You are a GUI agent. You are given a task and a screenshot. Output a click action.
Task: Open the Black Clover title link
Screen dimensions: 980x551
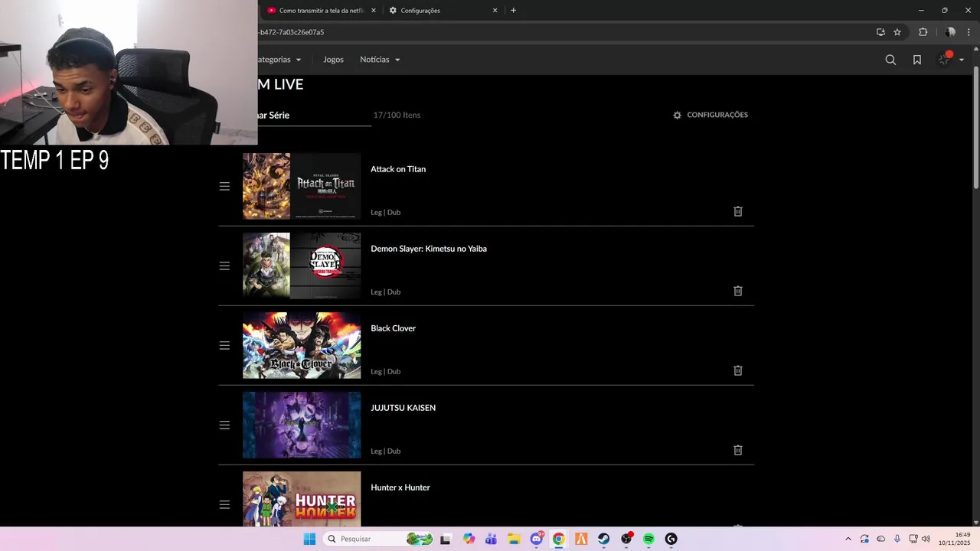pos(394,328)
